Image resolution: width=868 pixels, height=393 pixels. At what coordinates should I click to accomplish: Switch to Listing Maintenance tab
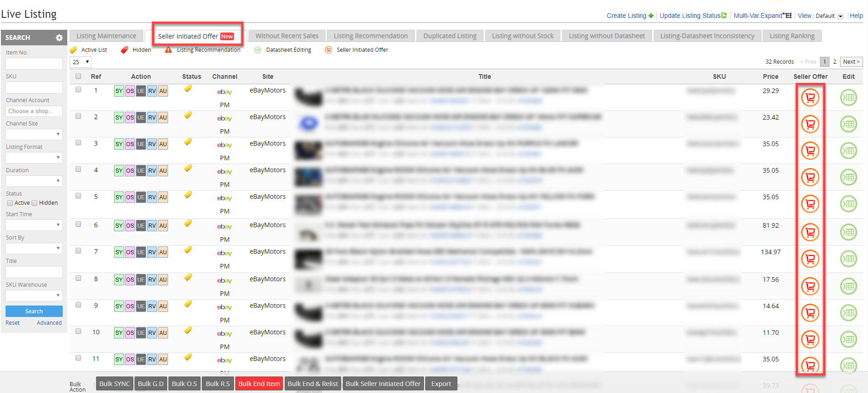pyautogui.click(x=106, y=36)
